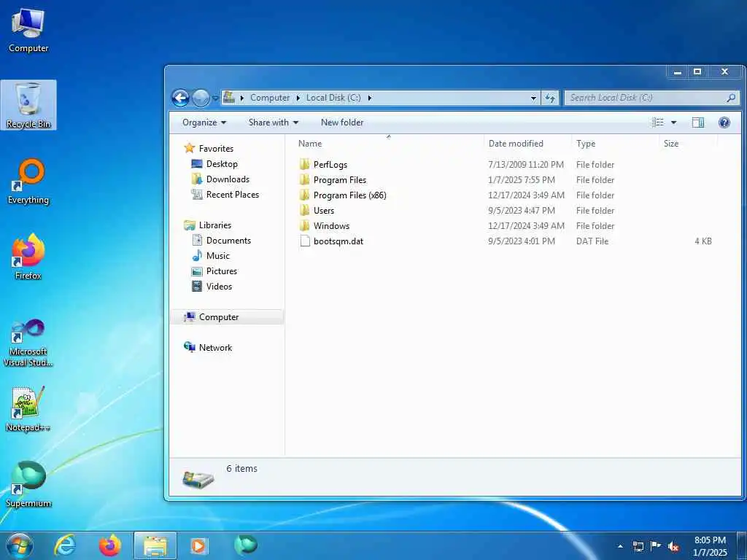Select the Supermium desktop shortcut
The width and height of the screenshot is (747, 560).
[28, 484]
